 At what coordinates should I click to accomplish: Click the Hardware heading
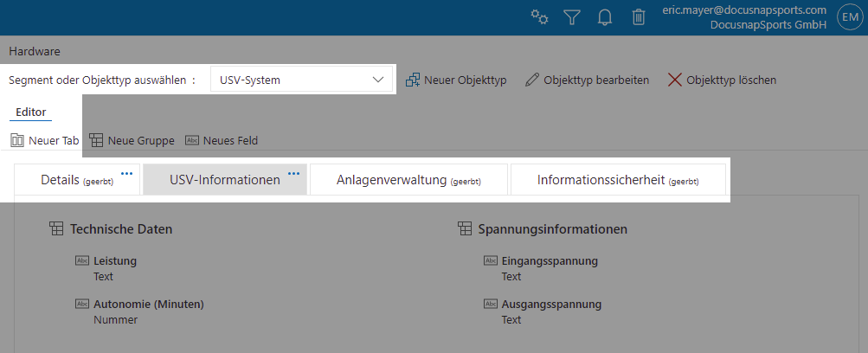tap(35, 51)
